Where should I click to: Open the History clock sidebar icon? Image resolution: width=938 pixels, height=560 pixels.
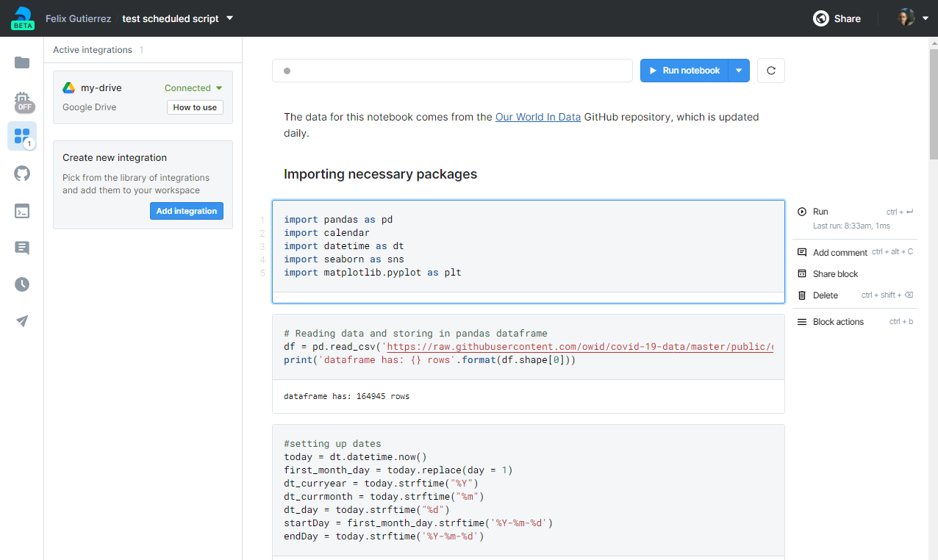click(x=22, y=284)
